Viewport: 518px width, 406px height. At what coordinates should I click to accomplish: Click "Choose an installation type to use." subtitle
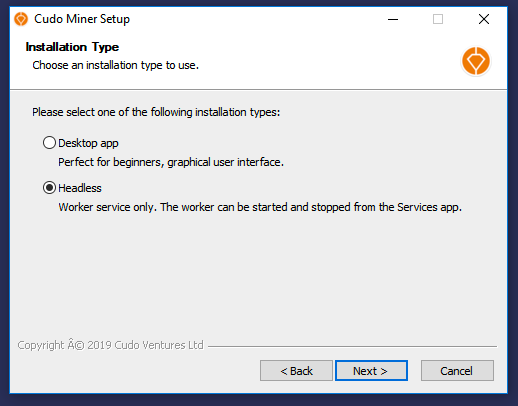click(x=116, y=65)
